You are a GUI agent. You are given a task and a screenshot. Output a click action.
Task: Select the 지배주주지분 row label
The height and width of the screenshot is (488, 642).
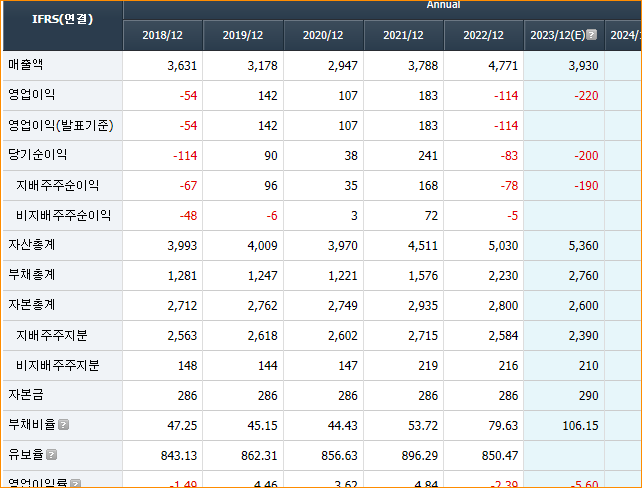point(52,335)
